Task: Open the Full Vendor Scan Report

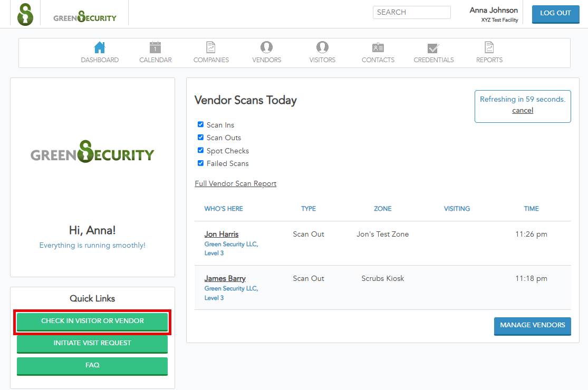Action: point(235,183)
